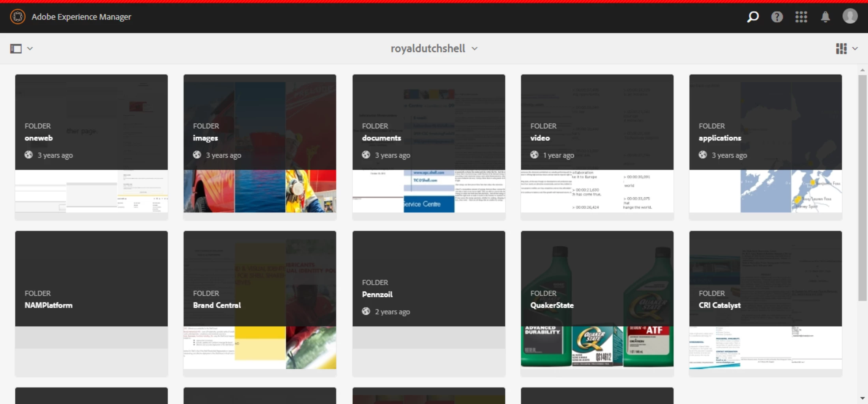
Task: Open the oneweb folder card
Action: [92, 147]
